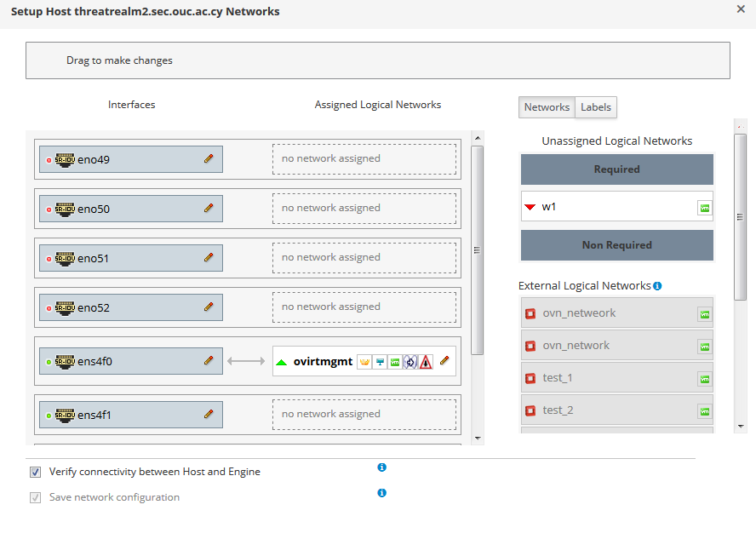Click the Non Required section header
756x539 pixels.
[x=616, y=245]
